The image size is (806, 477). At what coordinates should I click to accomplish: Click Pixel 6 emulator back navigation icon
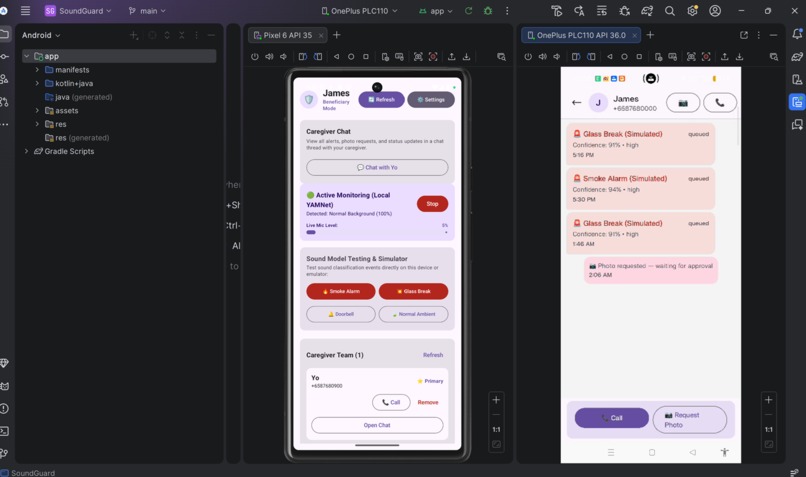coord(336,57)
